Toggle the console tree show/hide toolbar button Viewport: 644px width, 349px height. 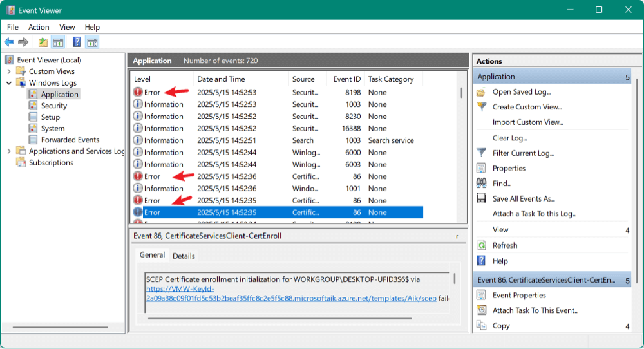tap(58, 42)
